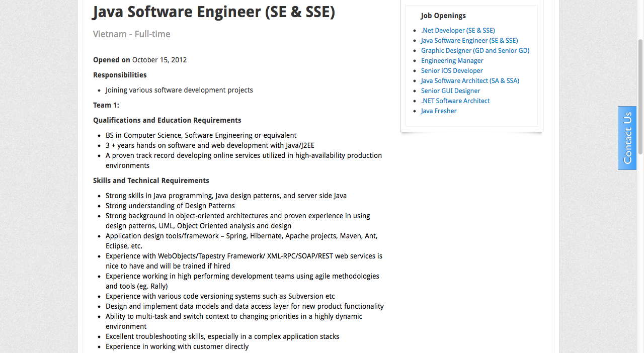This screenshot has width=644, height=353.
Task: Open the Java Fresher job link
Action: [x=439, y=111]
